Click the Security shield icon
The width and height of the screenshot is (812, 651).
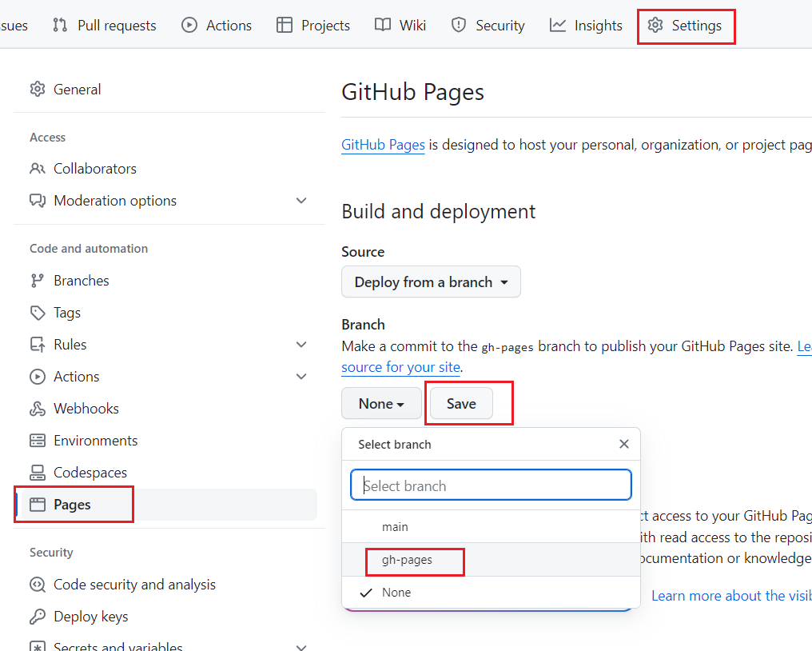coord(458,25)
